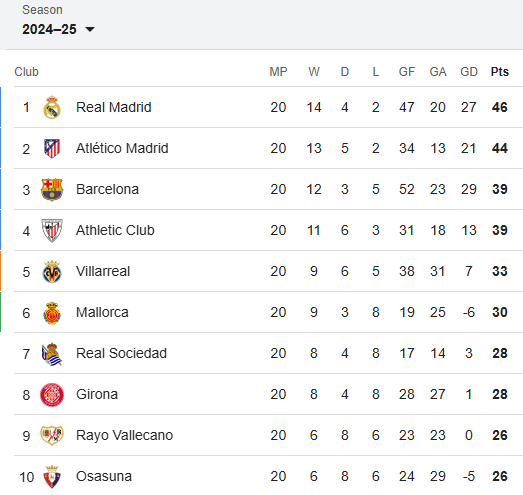The image size is (523, 495).
Task: Open the Season 2024–25 dropdown
Action: 58,29
